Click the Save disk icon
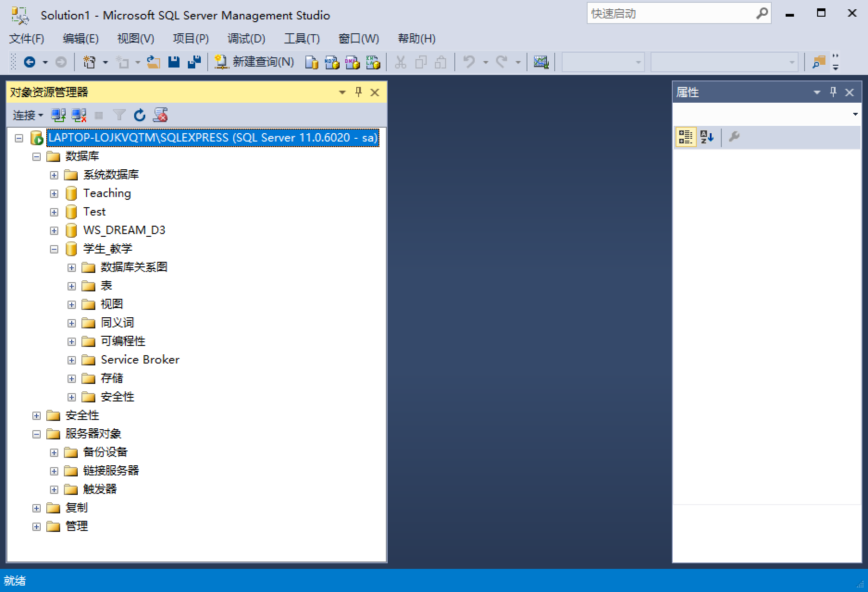 pos(174,62)
